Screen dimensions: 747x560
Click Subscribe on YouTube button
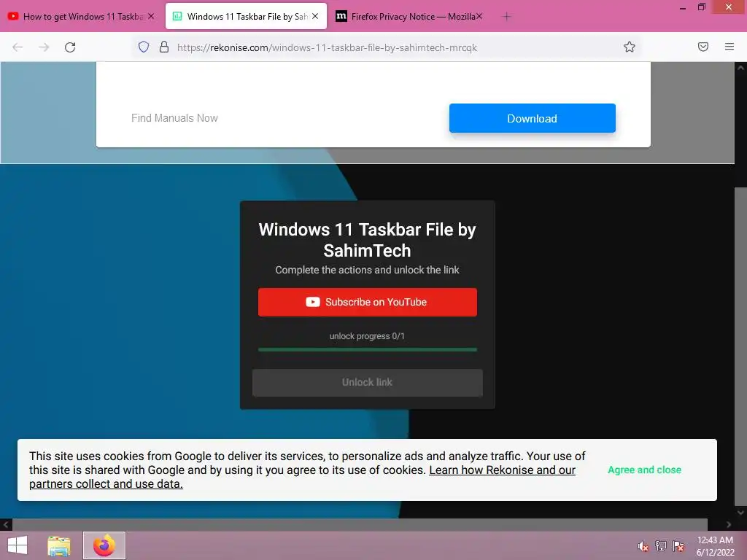point(368,302)
